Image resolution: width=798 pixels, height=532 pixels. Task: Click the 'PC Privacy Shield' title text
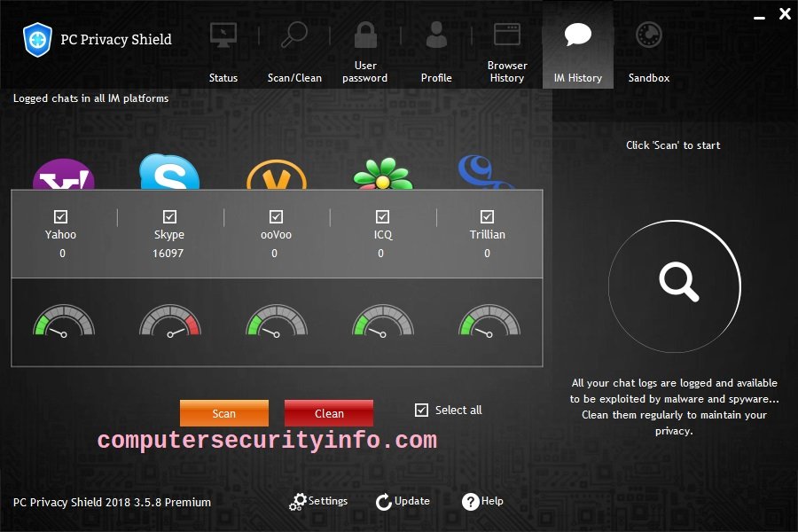116,40
